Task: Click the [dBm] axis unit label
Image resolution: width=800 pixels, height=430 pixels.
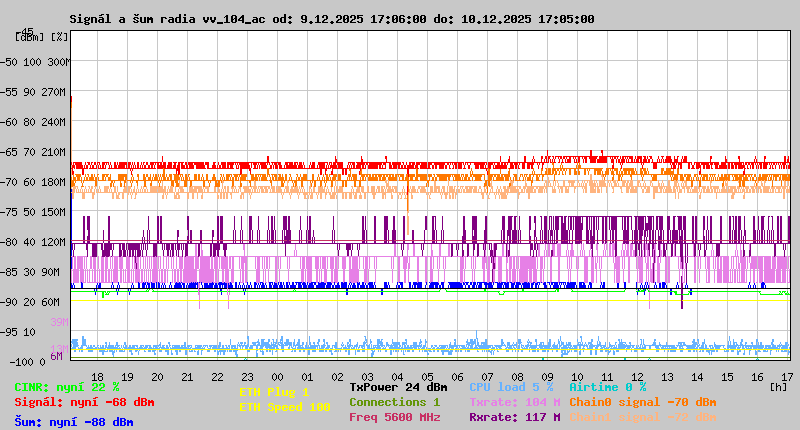Action: pyautogui.click(x=27, y=37)
